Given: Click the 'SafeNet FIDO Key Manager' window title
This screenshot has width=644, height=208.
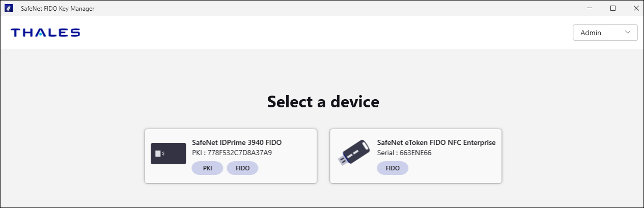Looking at the screenshot, I should (58, 9).
